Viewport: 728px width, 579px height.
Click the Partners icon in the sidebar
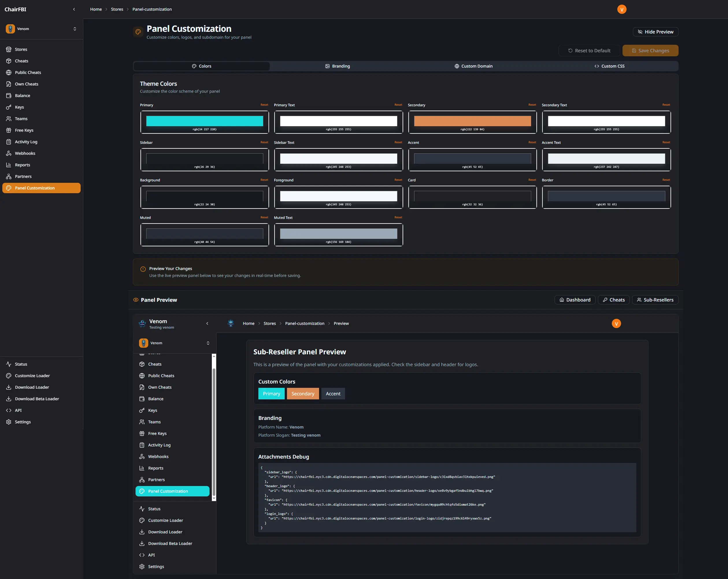click(9, 176)
